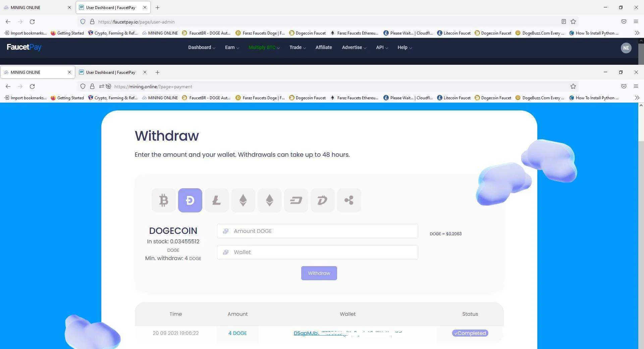Open a new tab in the faucetpay.io window
The height and width of the screenshot is (349, 644).
(157, 8)
